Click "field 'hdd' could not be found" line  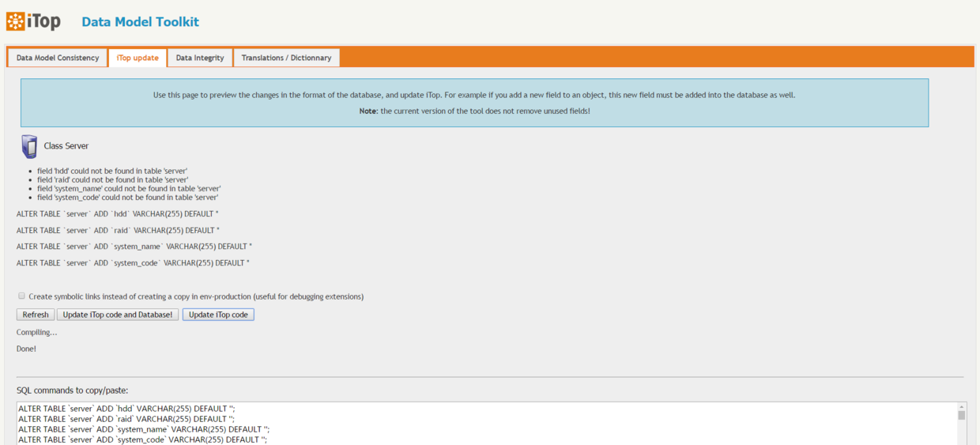(112, 171)
